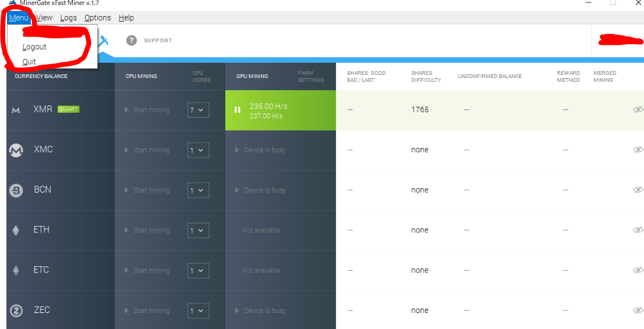Start CPU mining for ETC
The height and width of the screenshot is (329, 644).
tap(147, 271)
